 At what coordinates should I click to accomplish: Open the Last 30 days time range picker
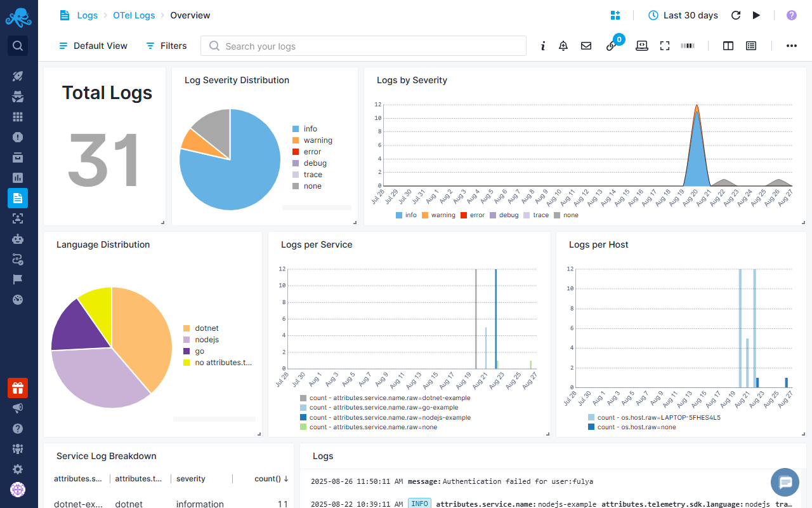pyautogui.click(x=683, y=15)
